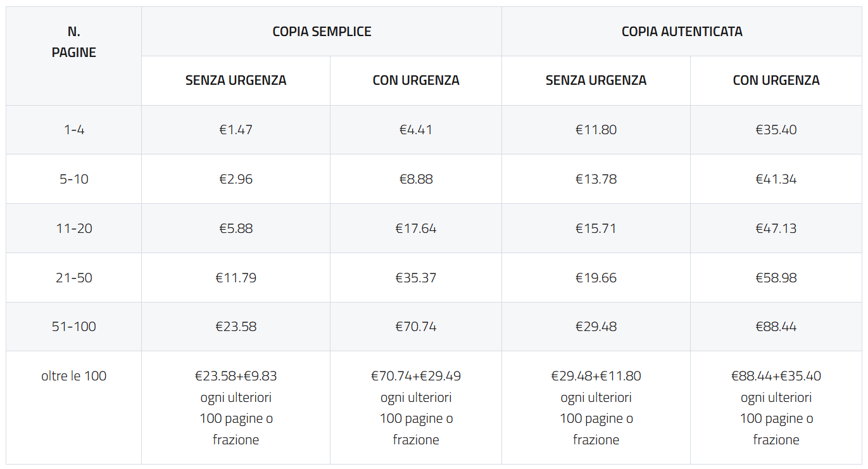Select the COPIA SEMPLICE header cell
This screenshot has height=469, width=868.
click(322, 32)
